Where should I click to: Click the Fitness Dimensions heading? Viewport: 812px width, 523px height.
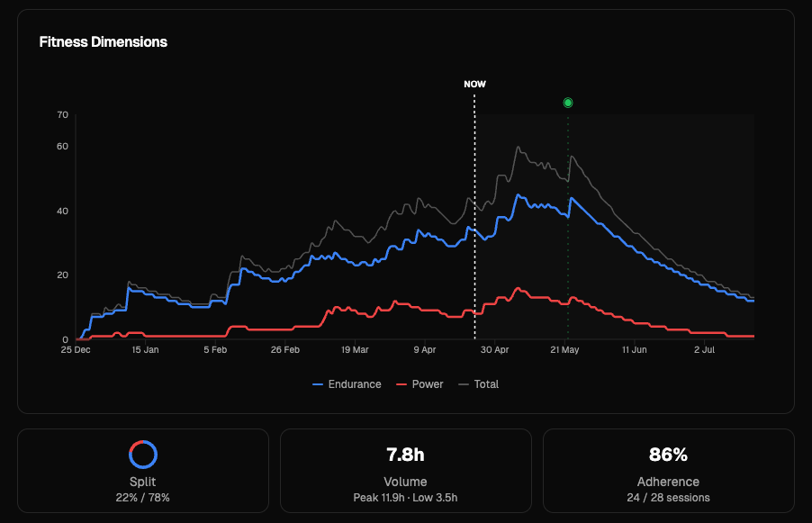pos(103,42)
